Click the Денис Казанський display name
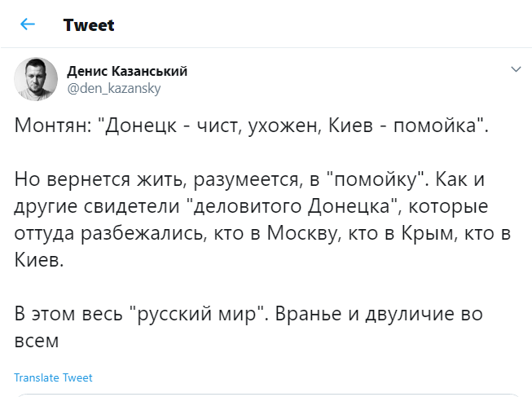Viewport: 532px width, 397px height. [x=127, y=71]
